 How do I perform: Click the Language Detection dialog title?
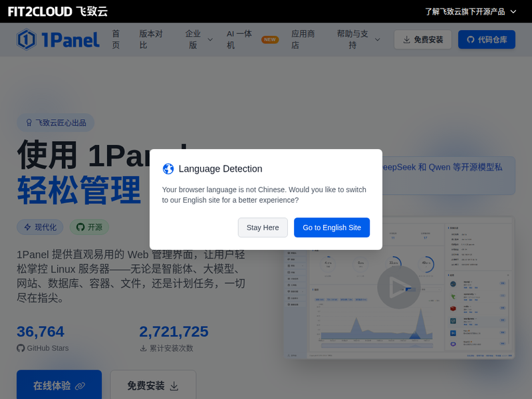coord(220,169)
